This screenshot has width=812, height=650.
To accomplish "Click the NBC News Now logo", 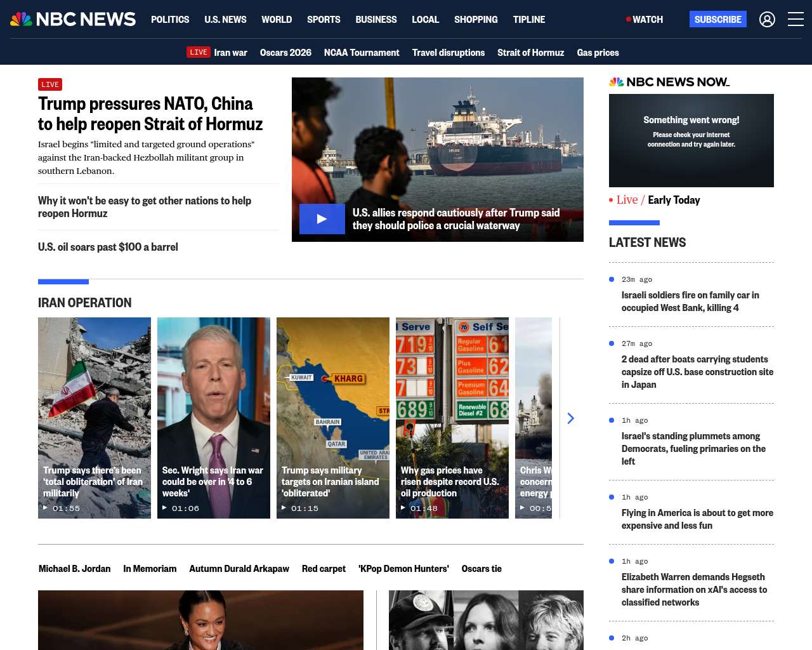I will pos(669,82).
